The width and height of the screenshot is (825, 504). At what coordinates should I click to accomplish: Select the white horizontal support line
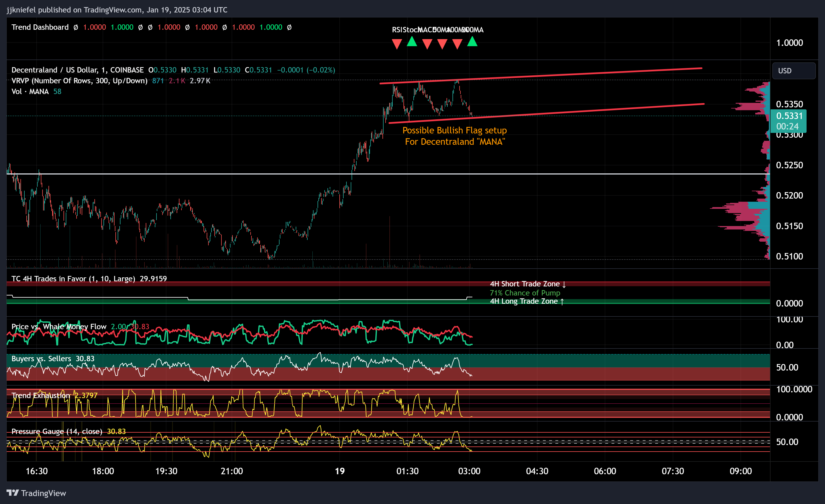(x=388, y=174)
